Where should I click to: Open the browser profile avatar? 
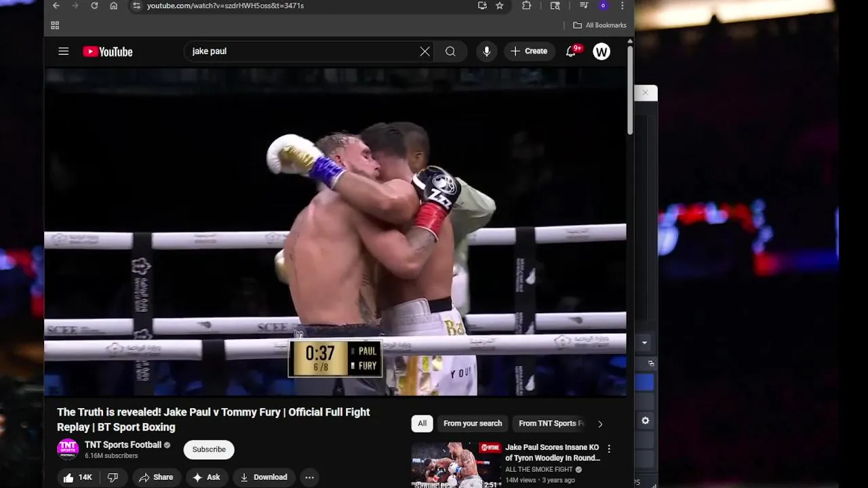pos(603,5)
